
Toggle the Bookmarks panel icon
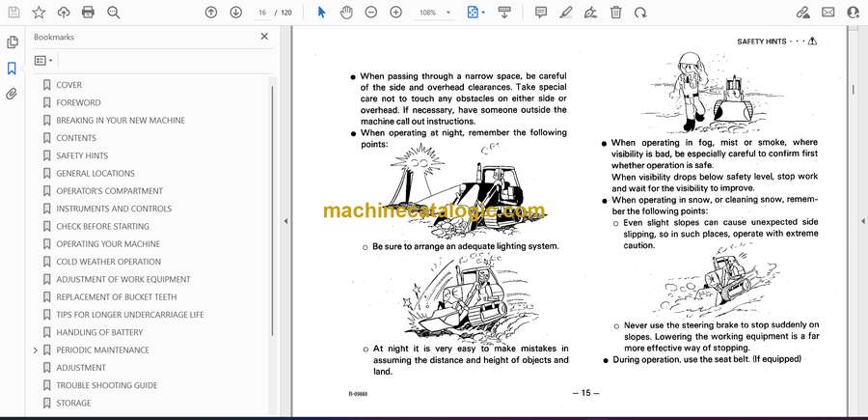[12, 69]
